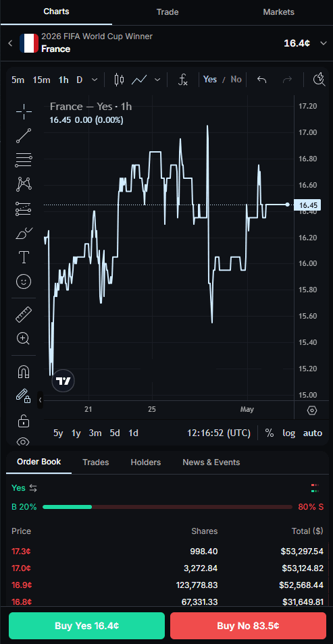333x644 pixels.
Task: Open the candlestick chart type
Action: coord(120,79)
